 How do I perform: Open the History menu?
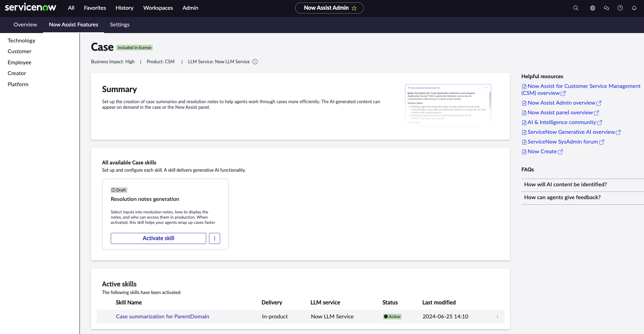tap(125, 8)
